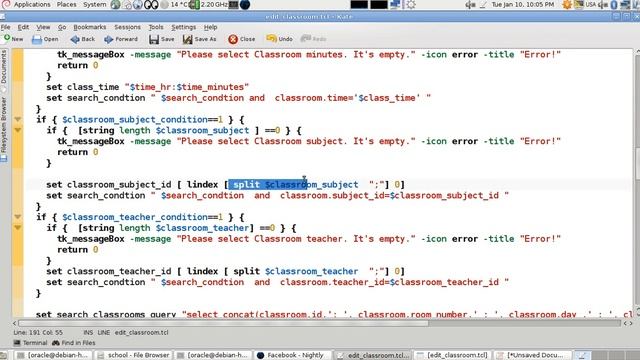
Task: Switch to first oracle@debian taskbar window
Action: point(53,355)
